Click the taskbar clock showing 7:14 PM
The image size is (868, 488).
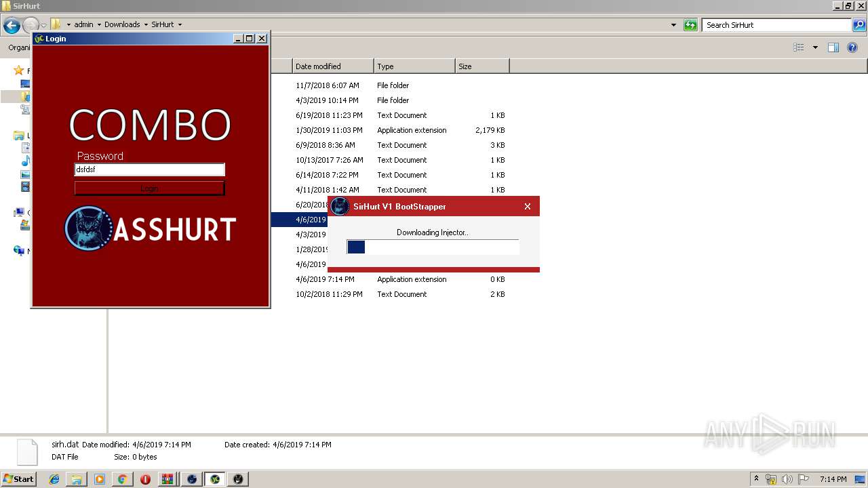[833, 479]
